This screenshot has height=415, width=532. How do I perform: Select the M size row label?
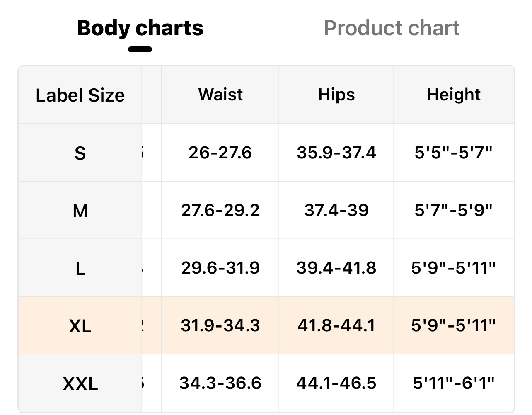coord(80,211)
